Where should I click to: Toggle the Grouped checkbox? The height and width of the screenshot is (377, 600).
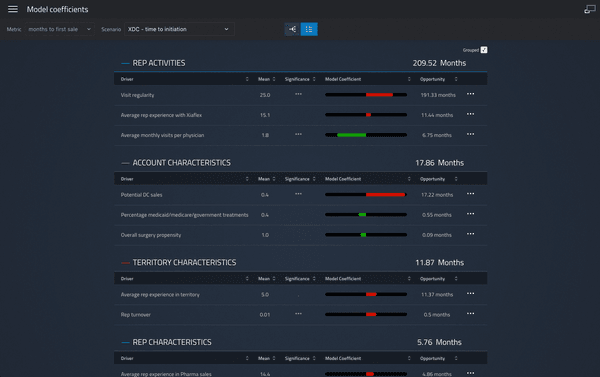484,50
